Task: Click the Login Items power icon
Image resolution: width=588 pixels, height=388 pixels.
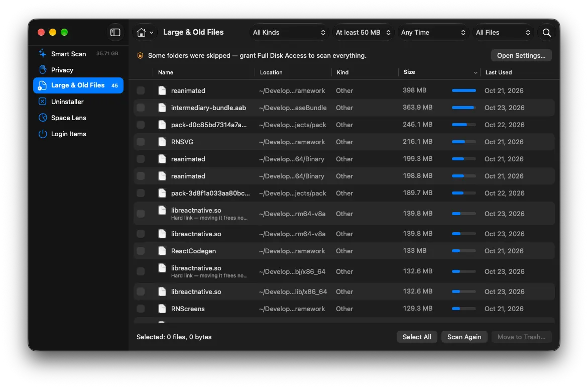Action: [x=43, y=134]
